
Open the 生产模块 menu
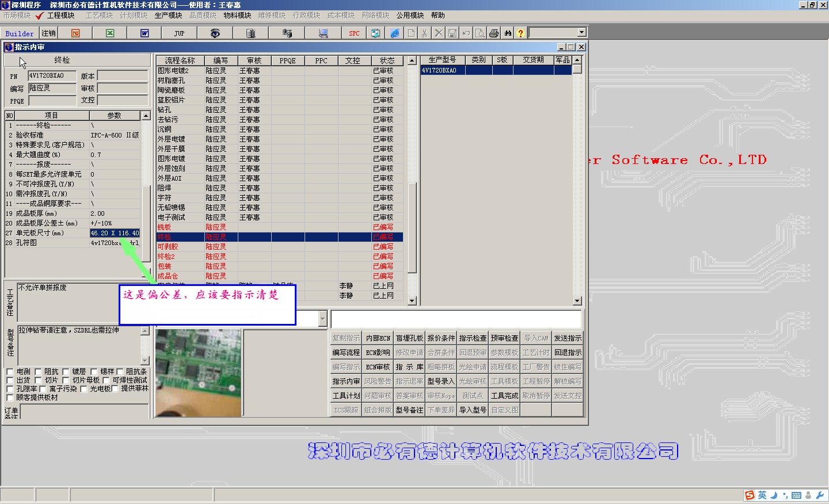coord(168,16)
